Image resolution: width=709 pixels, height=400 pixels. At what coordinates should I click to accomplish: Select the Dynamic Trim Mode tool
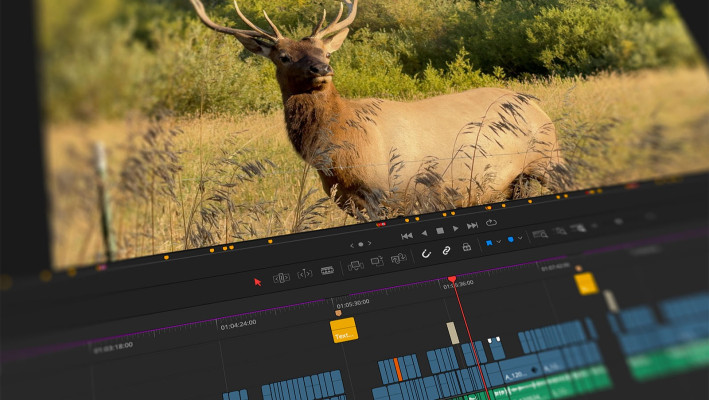[305, 274]
